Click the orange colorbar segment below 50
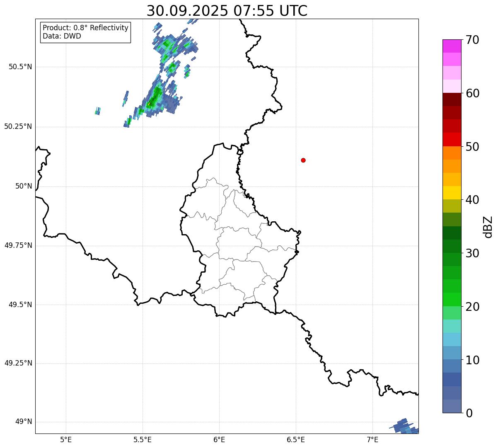The height and width of the screenshot is (448, 498). [452, 153]
